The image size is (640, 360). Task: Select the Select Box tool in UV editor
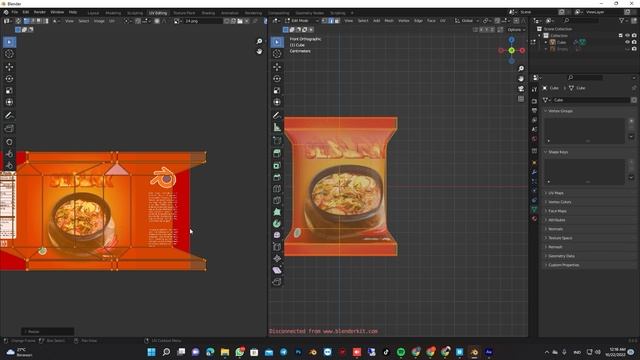tap(9, 42)
